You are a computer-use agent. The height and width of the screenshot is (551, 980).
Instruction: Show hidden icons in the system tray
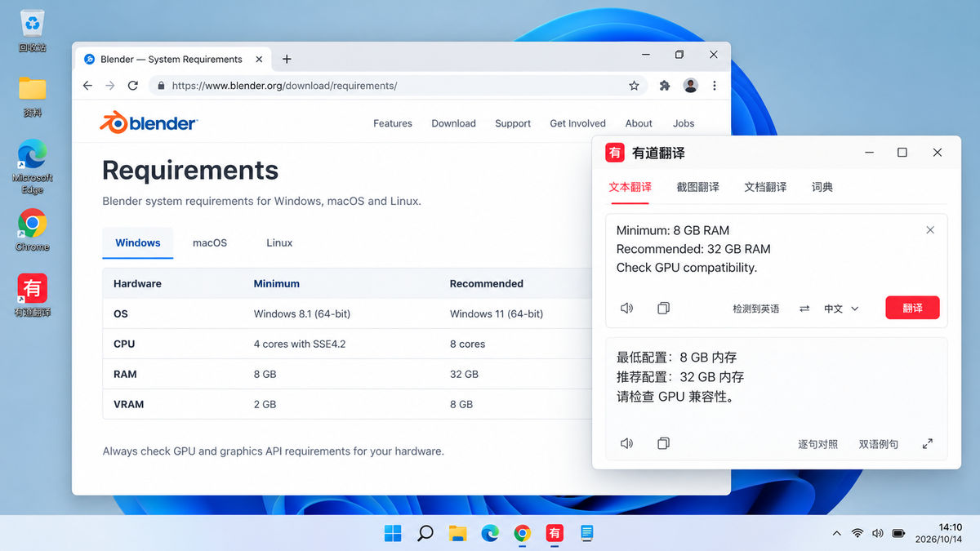point(836,534)
